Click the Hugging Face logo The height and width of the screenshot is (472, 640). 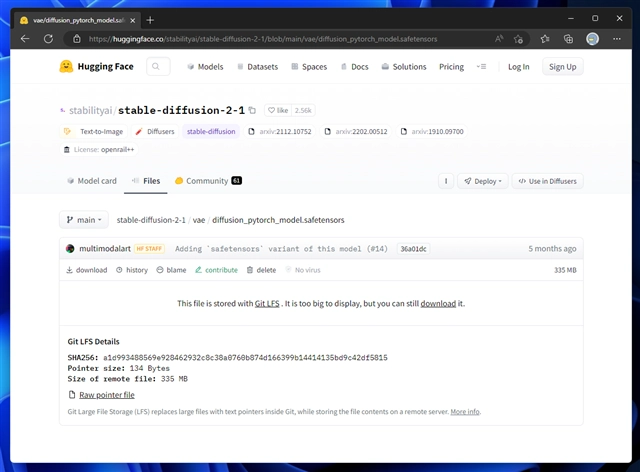(x=96, y=67)
